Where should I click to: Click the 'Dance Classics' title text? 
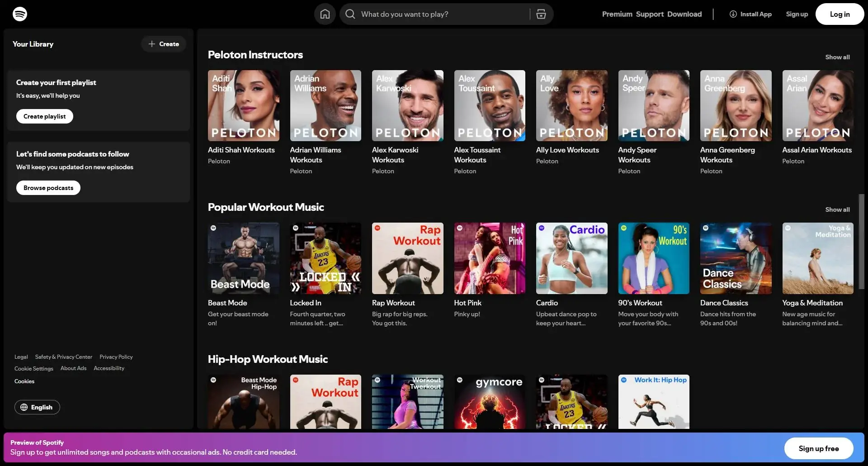pos(724,303)
